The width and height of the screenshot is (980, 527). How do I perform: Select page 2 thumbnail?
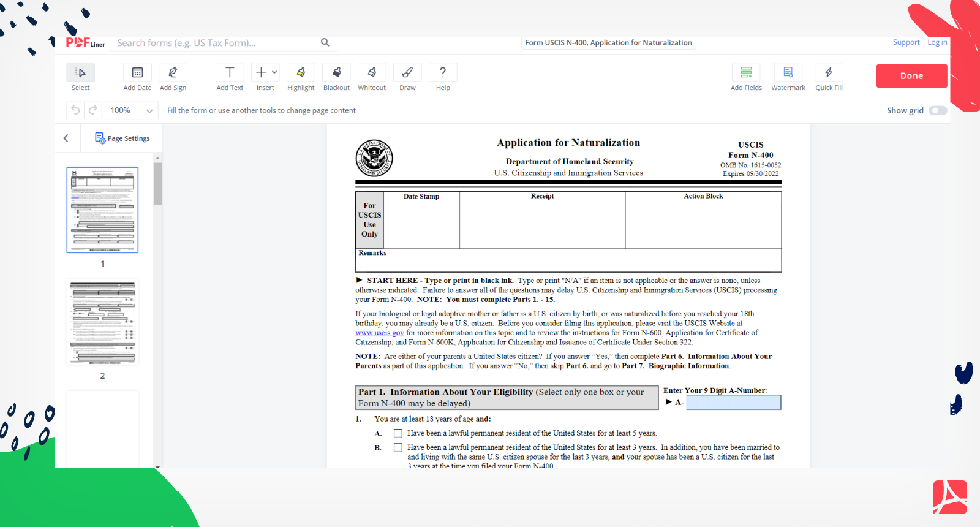coord(102,322)
